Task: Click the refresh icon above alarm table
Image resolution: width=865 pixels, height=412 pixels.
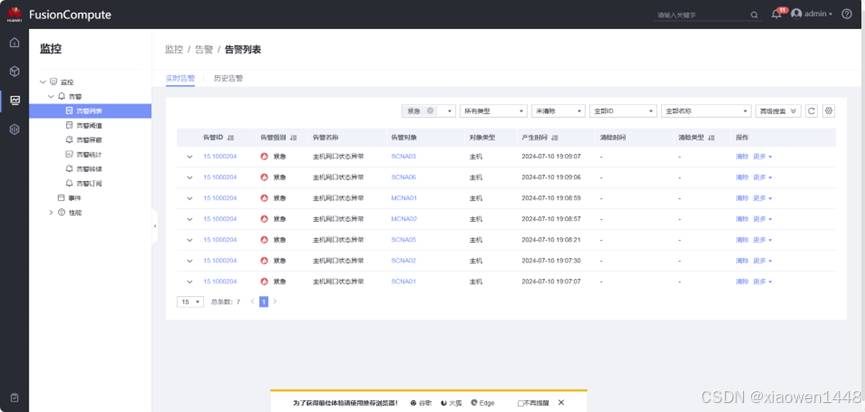Action: (x=812, y=111)
